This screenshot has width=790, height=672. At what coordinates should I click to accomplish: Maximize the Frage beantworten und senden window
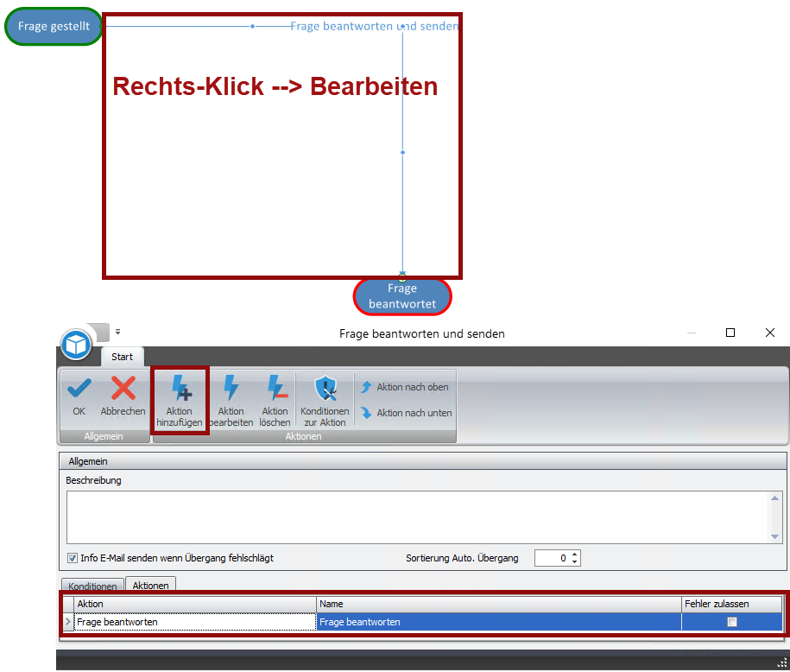730,333
